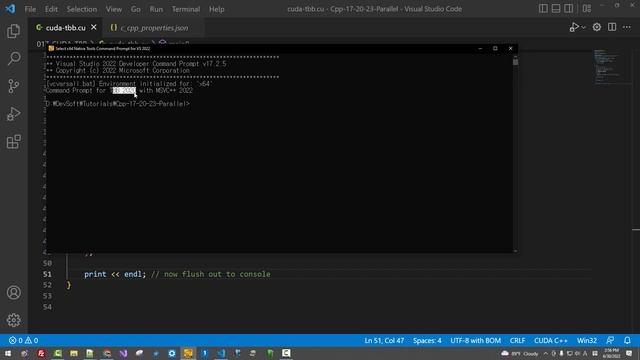This screenshot has width=640, height=360.
Task: Open the errors and warnings status indicator
Action: click(24, 340)
